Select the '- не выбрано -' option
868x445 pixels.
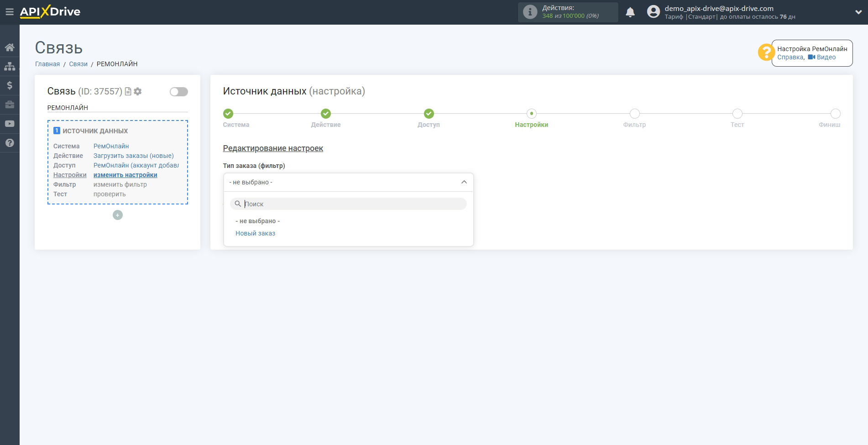[x=257, y=221]
